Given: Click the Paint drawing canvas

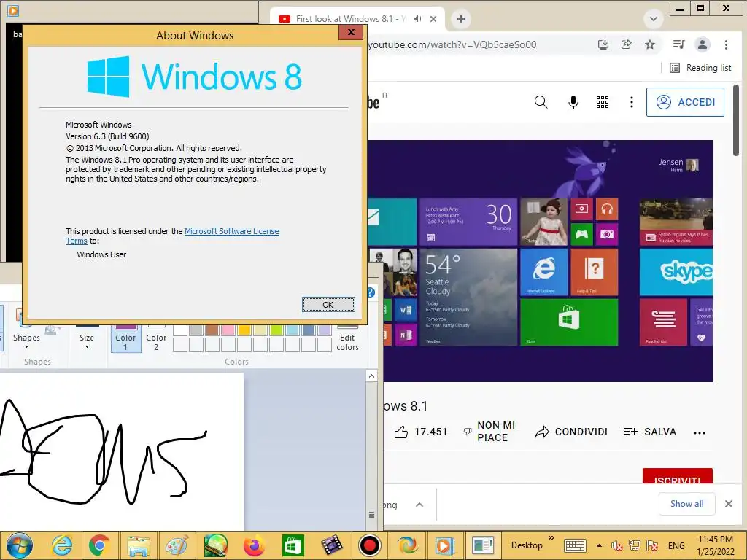Looking at the screenshot, I should (122, 451).
